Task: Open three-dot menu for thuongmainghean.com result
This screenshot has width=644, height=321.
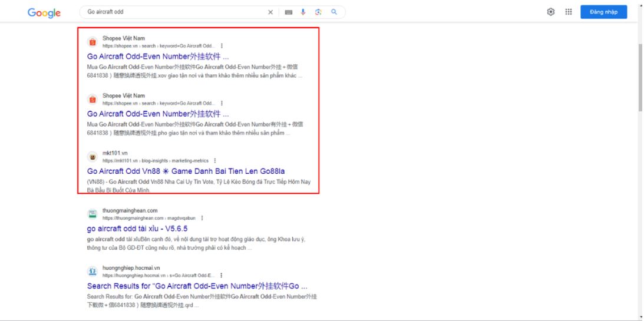Action: coord(202,218)
